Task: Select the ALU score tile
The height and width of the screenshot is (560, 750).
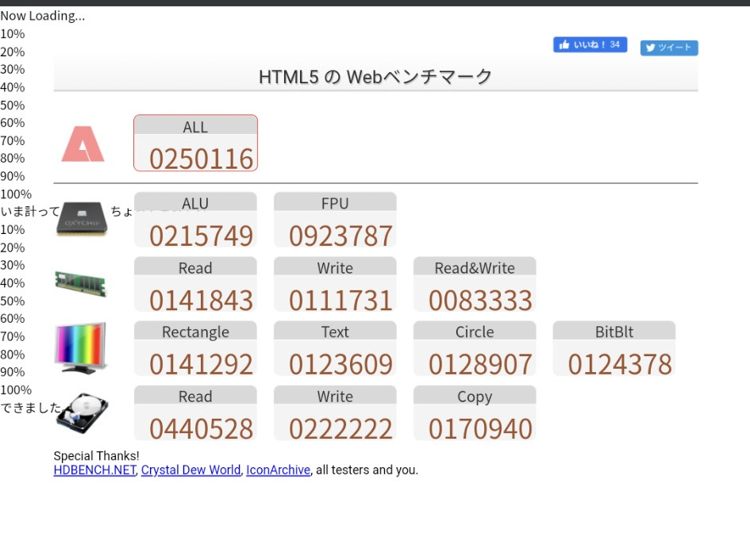Action: (x=195, y=220)
